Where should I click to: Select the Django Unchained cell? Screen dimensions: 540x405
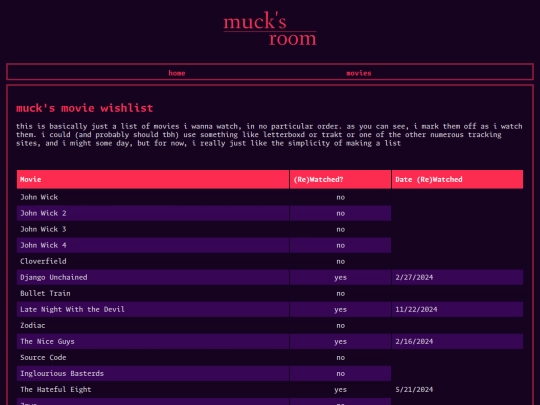pyautogui.click(x=153, y=277)
